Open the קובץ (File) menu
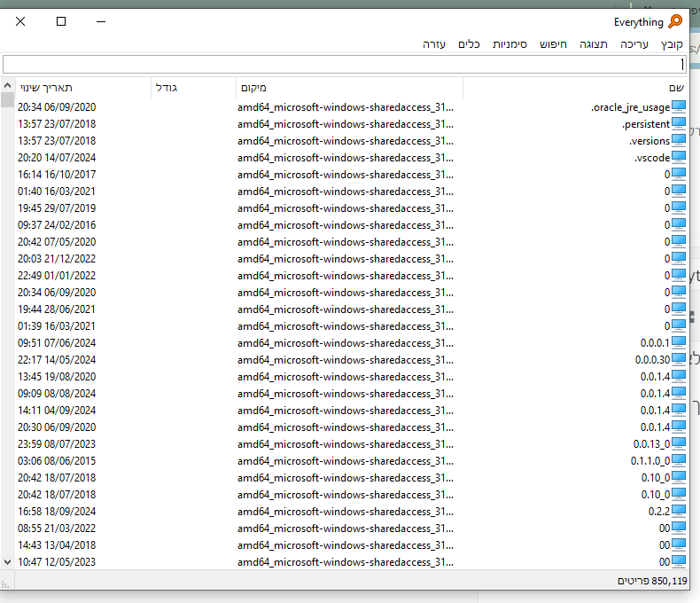This screenshot has height=603, width=700. [x=672, y=44]
